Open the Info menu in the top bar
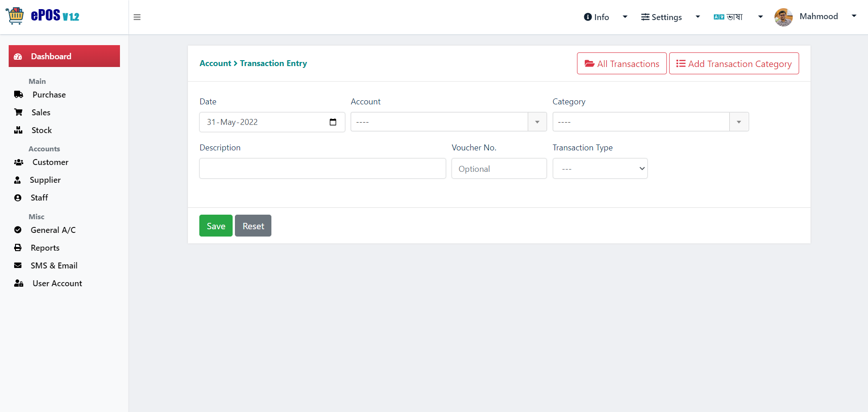This screenshot has height=412, width=868. (x=605, y=17)
